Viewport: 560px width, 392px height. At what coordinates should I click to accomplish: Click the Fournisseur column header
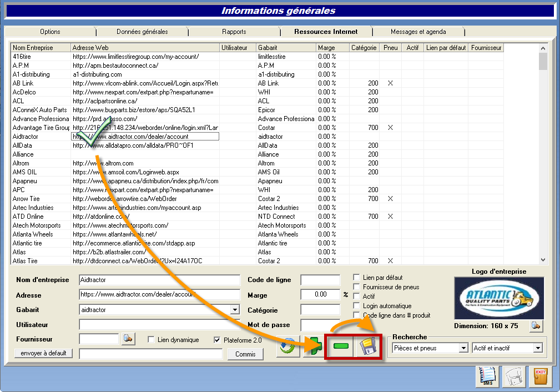coord(486,48)
